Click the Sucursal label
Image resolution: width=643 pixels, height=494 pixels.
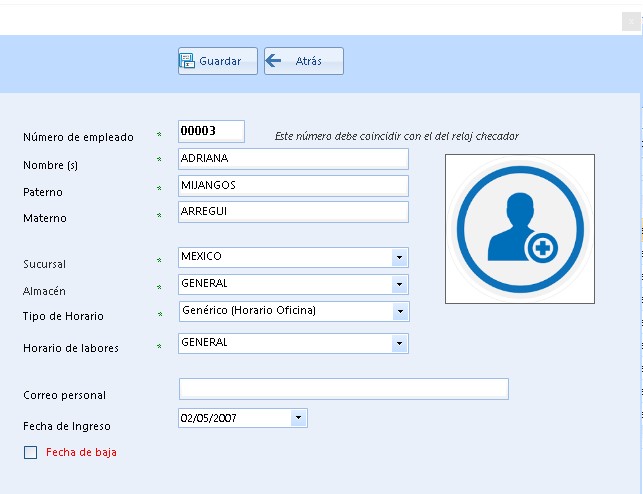click(x=44, y=264)
